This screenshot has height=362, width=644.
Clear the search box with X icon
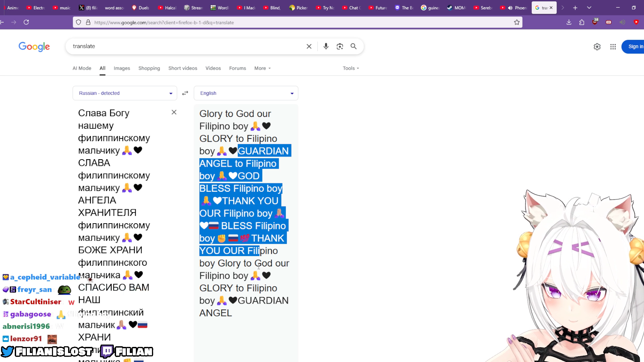click(x=309, y=46)
